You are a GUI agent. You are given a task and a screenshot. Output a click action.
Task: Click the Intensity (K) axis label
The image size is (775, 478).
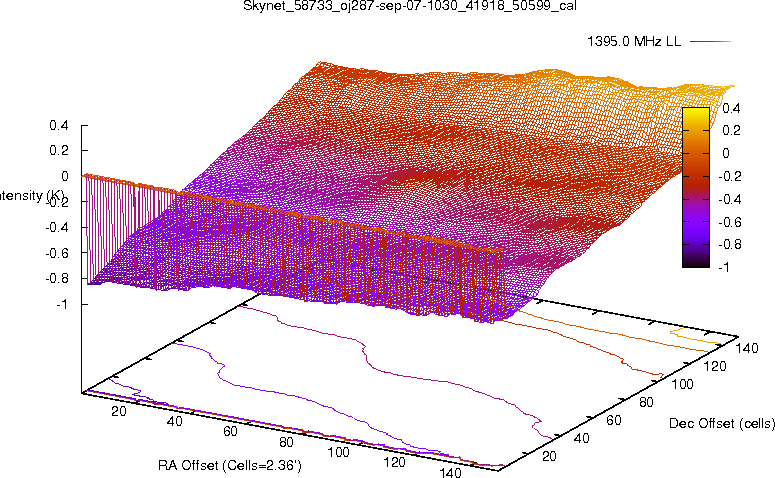click(x=32, y=196)
